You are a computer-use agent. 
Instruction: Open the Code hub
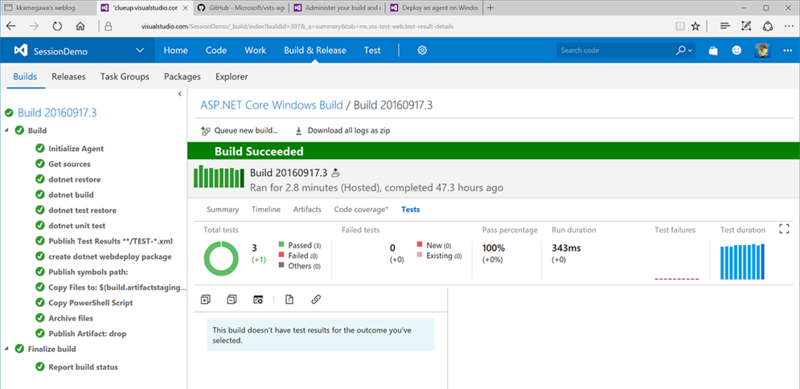(x=216, y=51)
